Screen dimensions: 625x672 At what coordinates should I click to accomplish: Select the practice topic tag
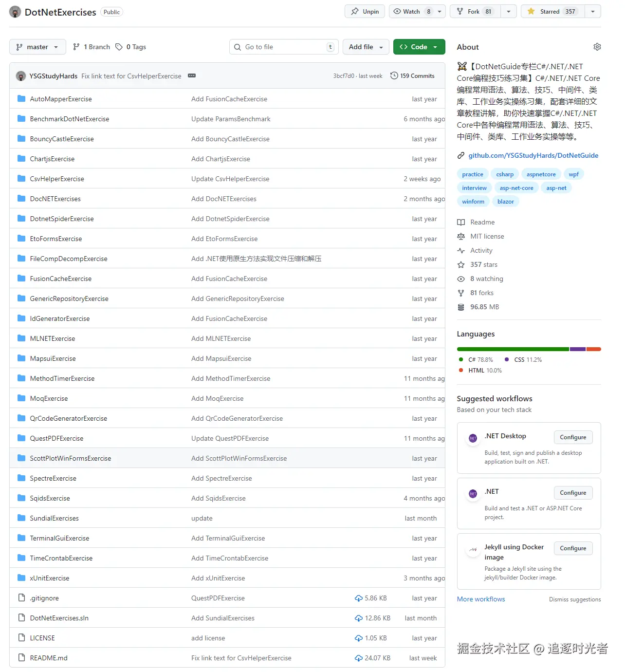point(473,174)
